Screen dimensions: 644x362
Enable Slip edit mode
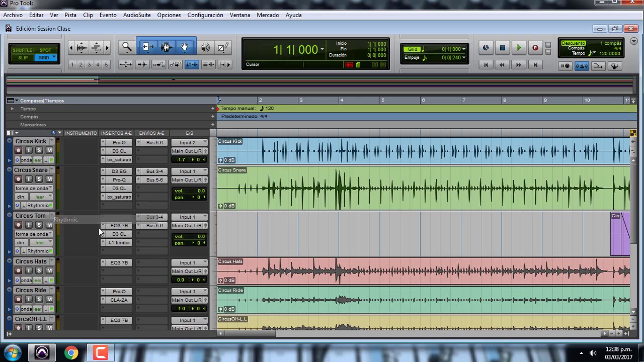(23, 58)
